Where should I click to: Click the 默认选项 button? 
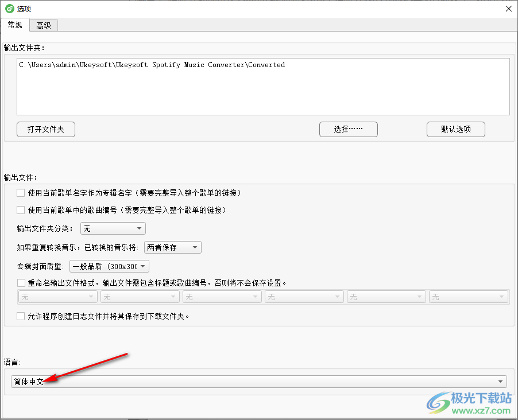point(455,130)
